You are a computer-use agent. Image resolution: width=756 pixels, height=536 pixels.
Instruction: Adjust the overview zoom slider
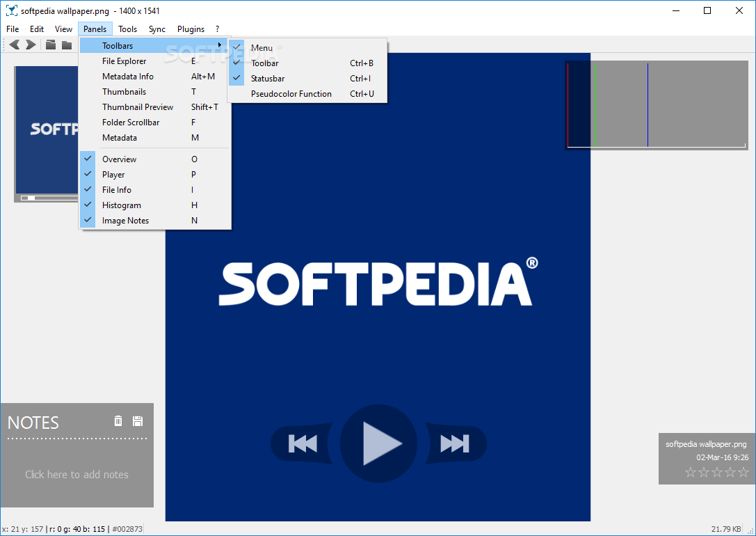(x=49, y=198)
